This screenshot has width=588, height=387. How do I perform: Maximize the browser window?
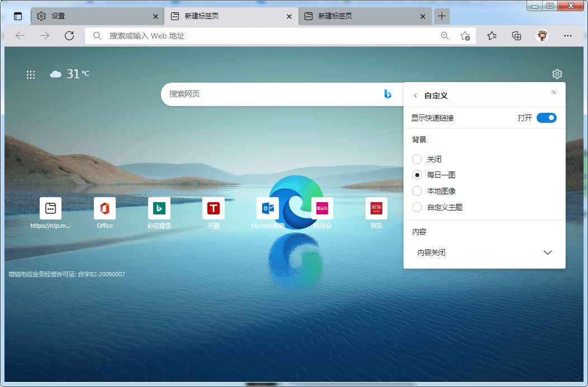pyautogui.click(x=550, y=6)
